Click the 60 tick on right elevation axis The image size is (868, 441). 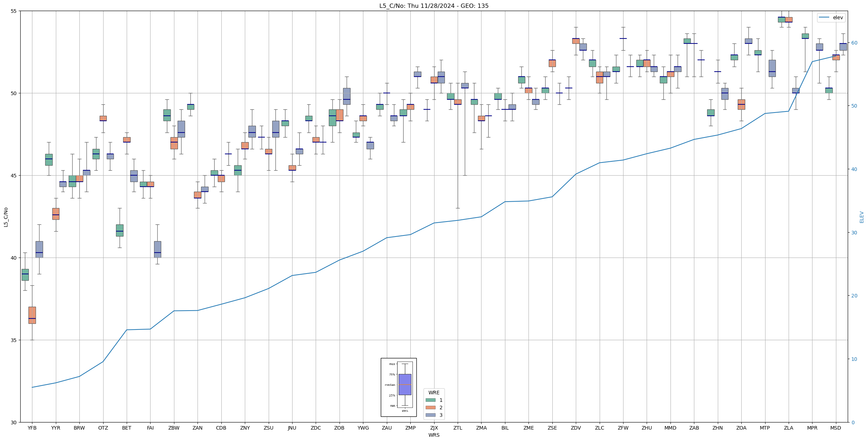click(854, 43)
